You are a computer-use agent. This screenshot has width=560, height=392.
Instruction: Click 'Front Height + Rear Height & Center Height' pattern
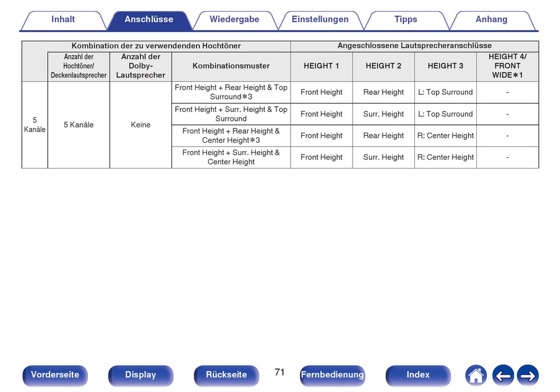[231, 136]
